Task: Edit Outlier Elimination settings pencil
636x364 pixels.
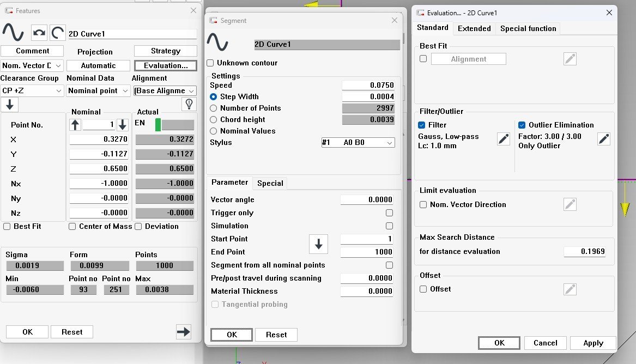Action: 603,139
